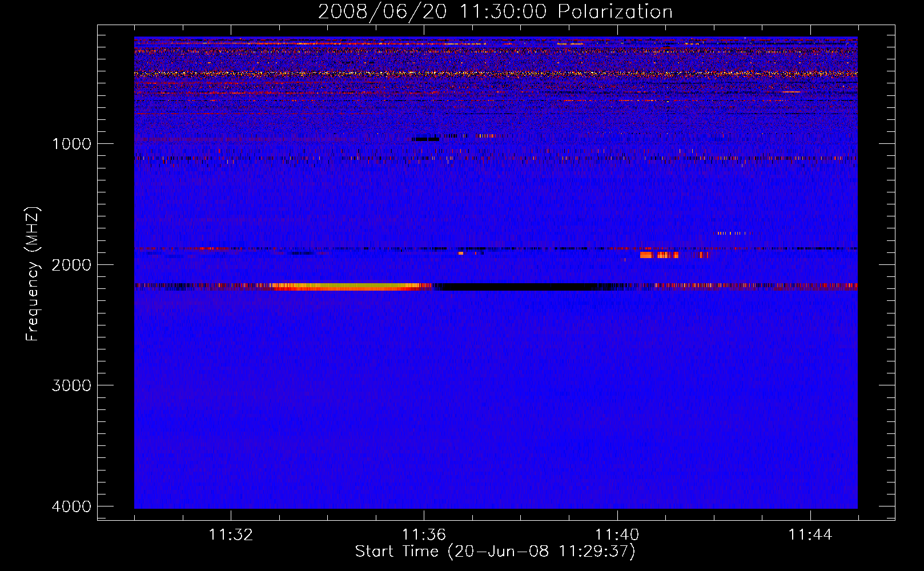Click the 11:40 time tick label
The image size is (924, 571).
tap(617, 535)
